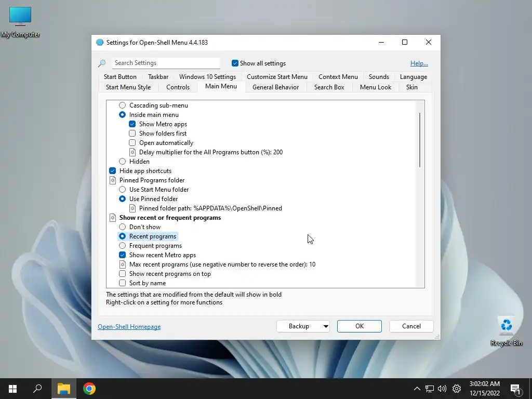Open Customize Start Menu tab
The height and width of the screenshot is (399, 532).
277,77
